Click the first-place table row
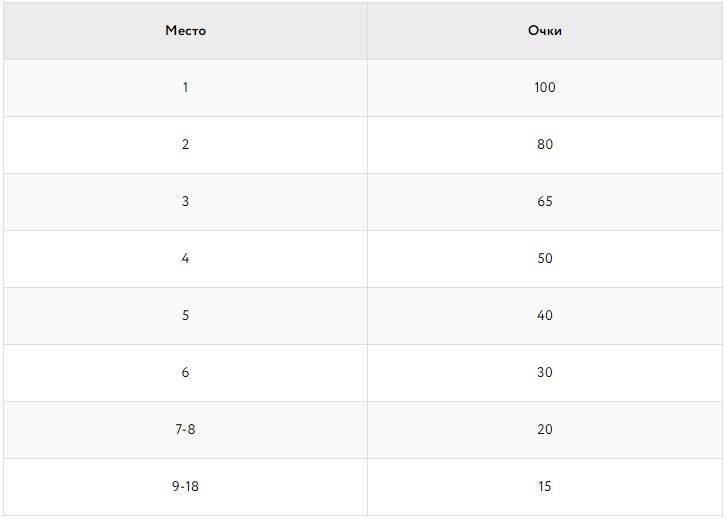Screen dimensions: 726x519 364,88
